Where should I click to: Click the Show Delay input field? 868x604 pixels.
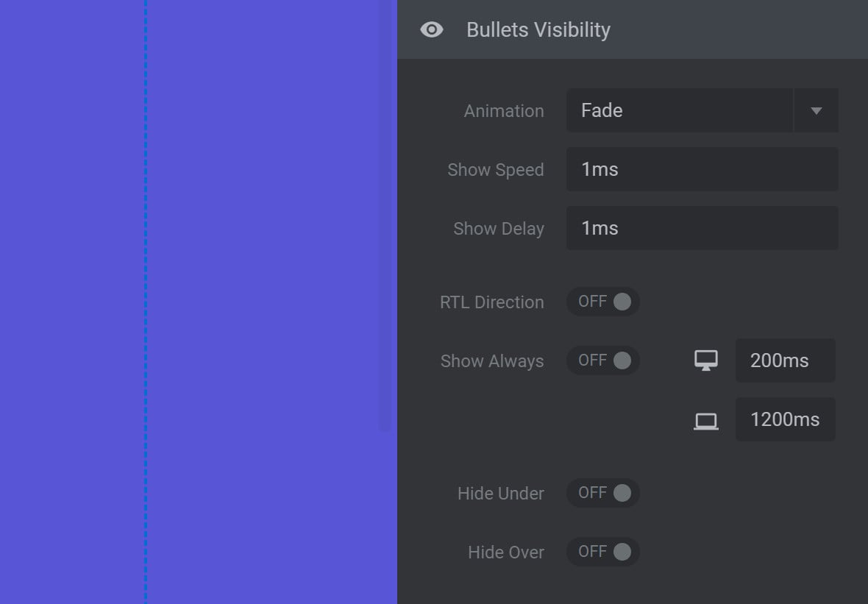point(702,228)
